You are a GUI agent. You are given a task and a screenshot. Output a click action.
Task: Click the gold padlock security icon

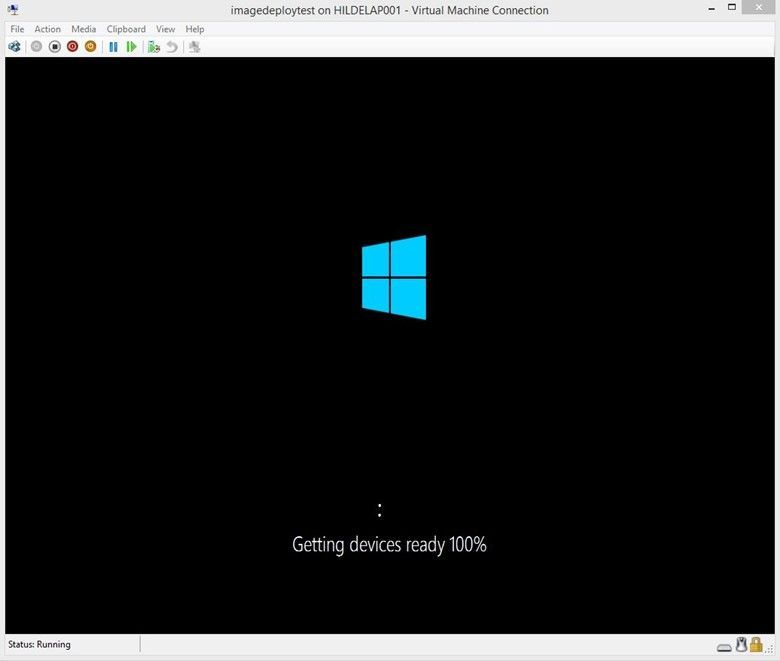(x=756, y=645)
